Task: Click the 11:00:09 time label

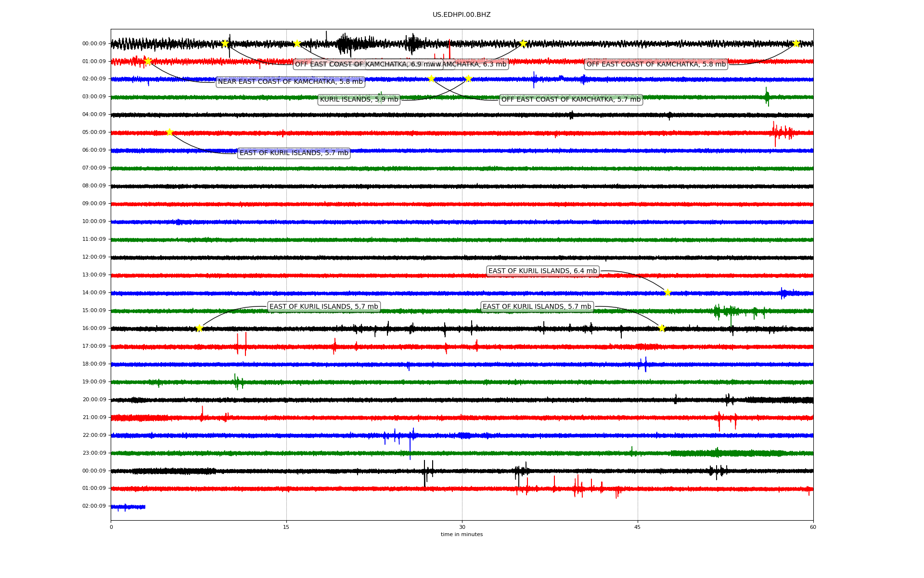Action: pyautogui.click(x=94, y=239)
